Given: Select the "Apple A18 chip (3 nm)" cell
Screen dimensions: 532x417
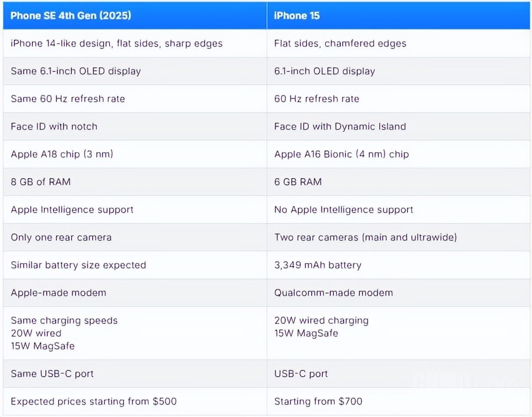Looking at the screenshot, I should [62, 154].
